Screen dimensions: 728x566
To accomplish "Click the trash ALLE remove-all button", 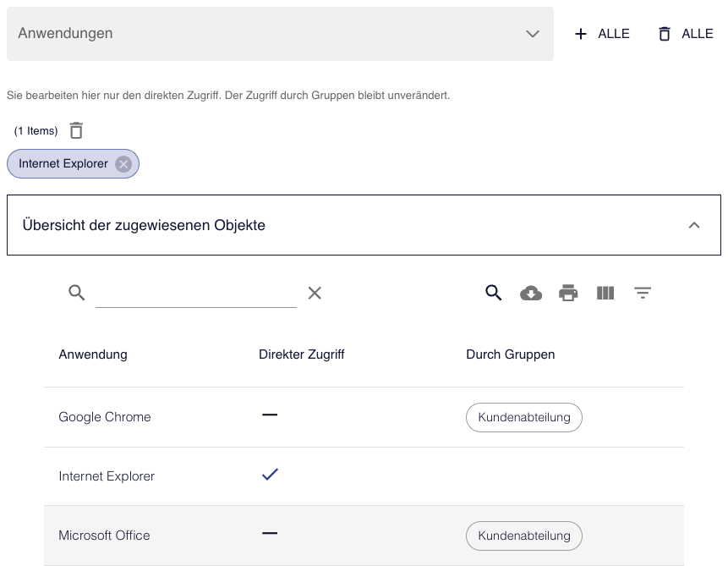I will coord(685,34).
